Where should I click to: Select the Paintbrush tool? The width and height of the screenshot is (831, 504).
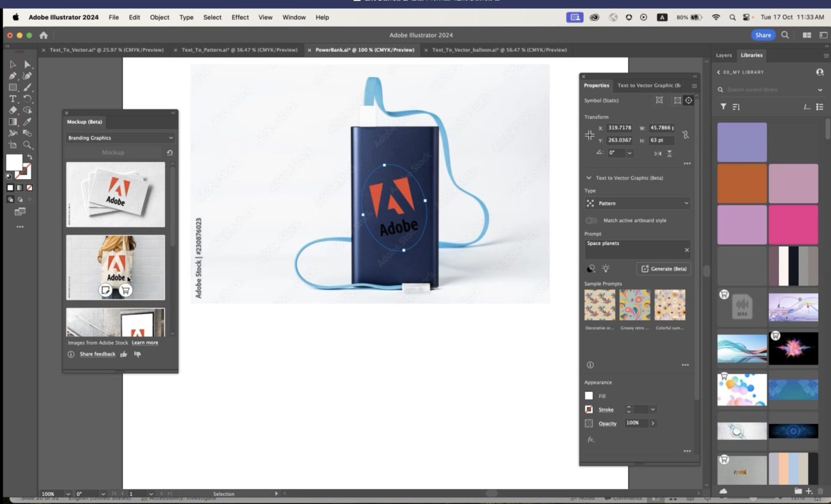coord(27,87)
